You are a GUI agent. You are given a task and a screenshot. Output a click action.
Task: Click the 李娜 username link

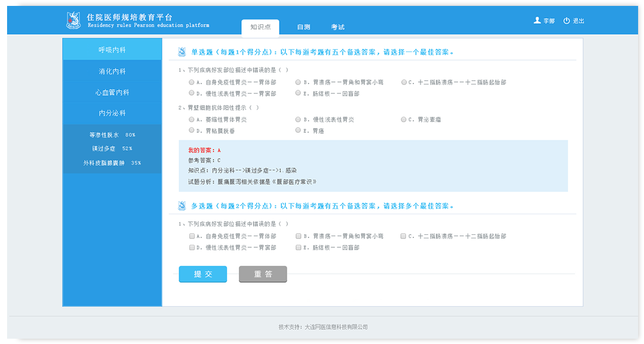(x=548, y=21)
